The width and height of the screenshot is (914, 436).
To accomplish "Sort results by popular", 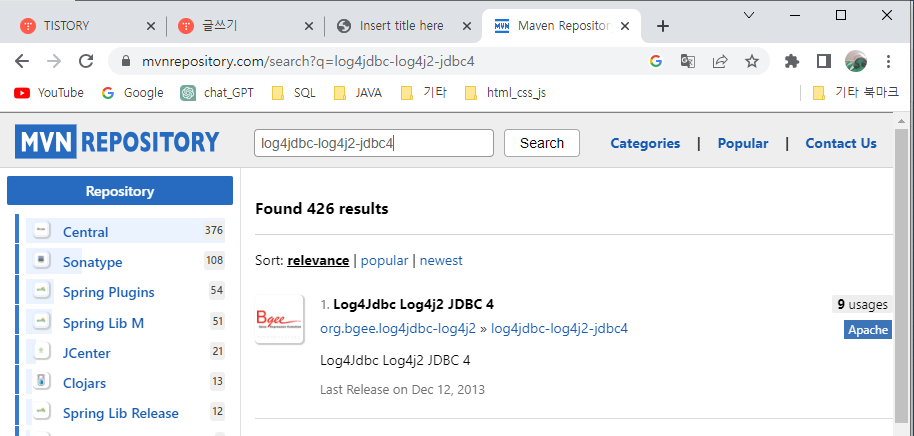I will (x=384, y=261).
